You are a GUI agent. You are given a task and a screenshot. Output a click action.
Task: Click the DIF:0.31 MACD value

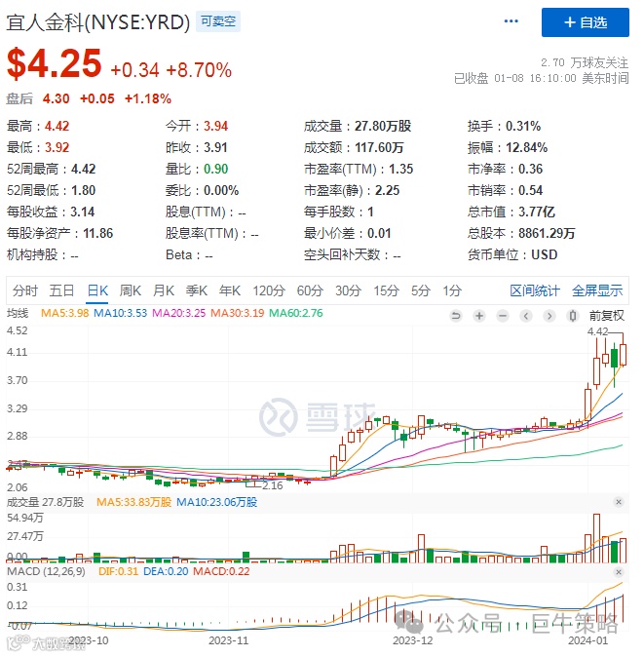118,571
